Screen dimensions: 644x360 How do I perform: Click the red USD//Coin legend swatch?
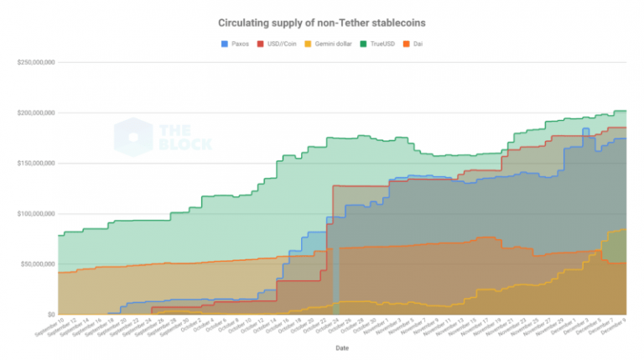[x=261, y=44]
